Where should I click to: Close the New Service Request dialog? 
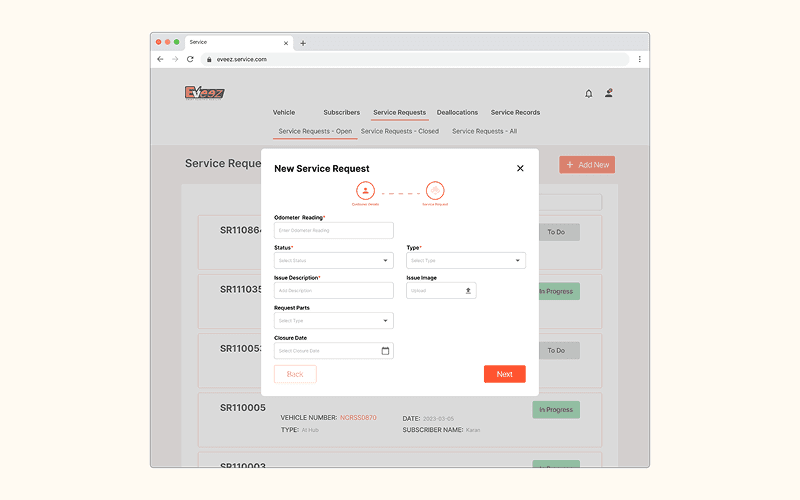click(x=520, y=168)
